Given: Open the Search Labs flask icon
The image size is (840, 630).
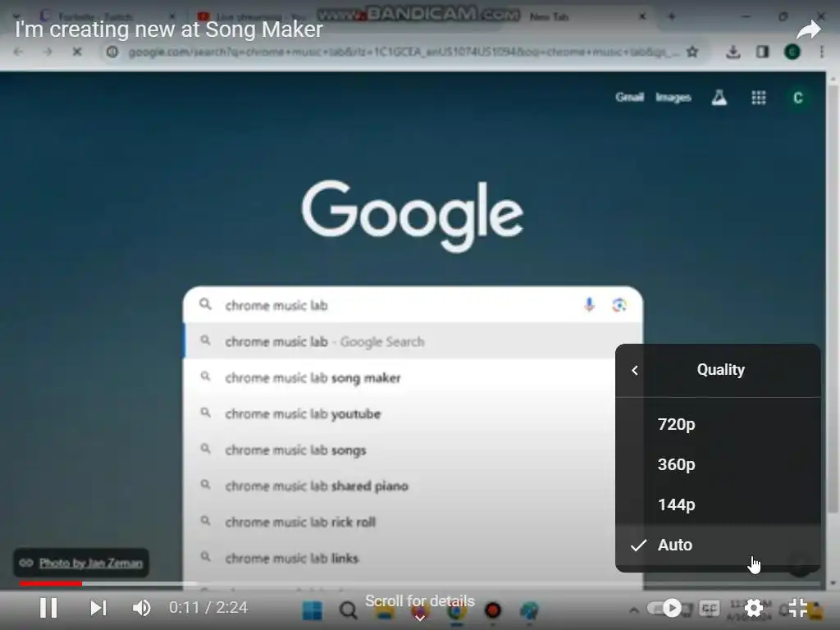Looking at the screenshot, I should [719, 98].
